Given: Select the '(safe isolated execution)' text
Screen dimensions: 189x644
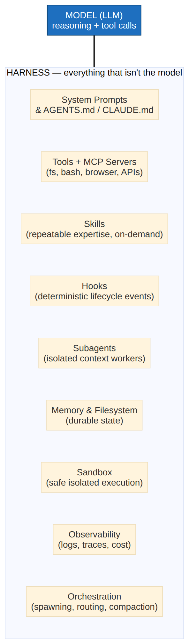Looking at the screenshot, I should [94, 483].
